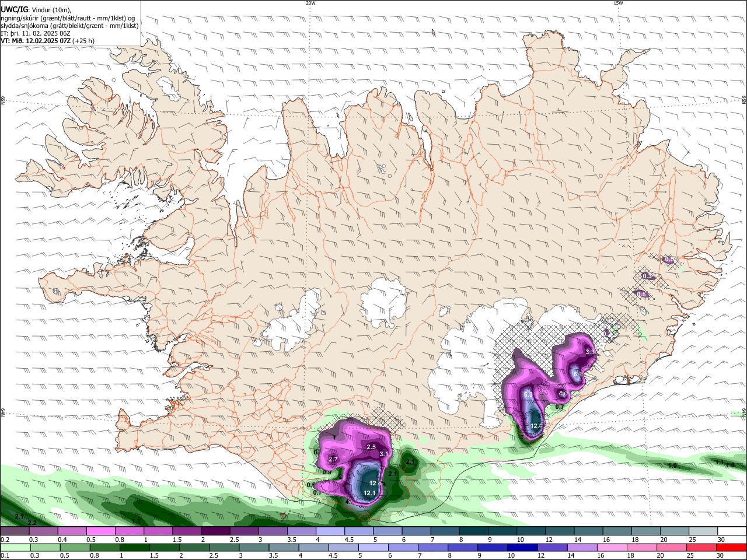Click the '(+25 h)' forecast offset text
Viewport: 747px width, 560px height.
(84, 41)
